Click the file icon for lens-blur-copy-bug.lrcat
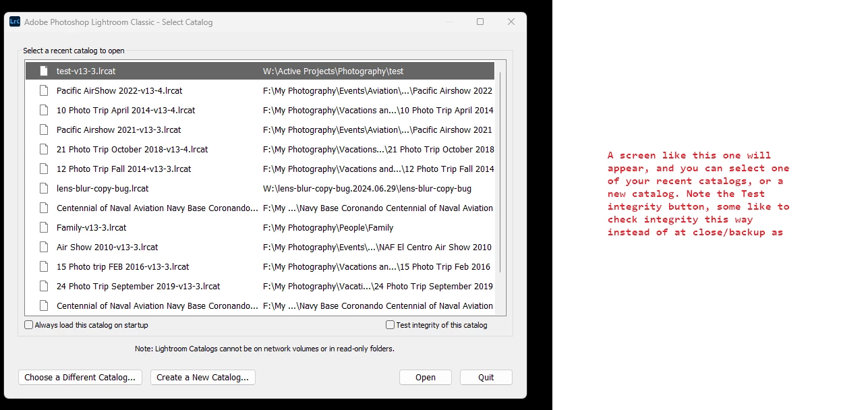 44,188
